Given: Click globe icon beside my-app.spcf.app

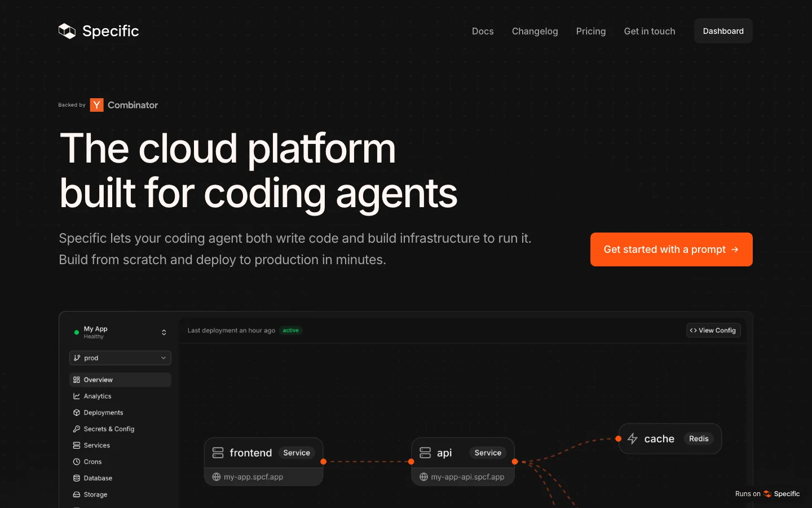Looking at the screenshot, I should click(217, 477).
